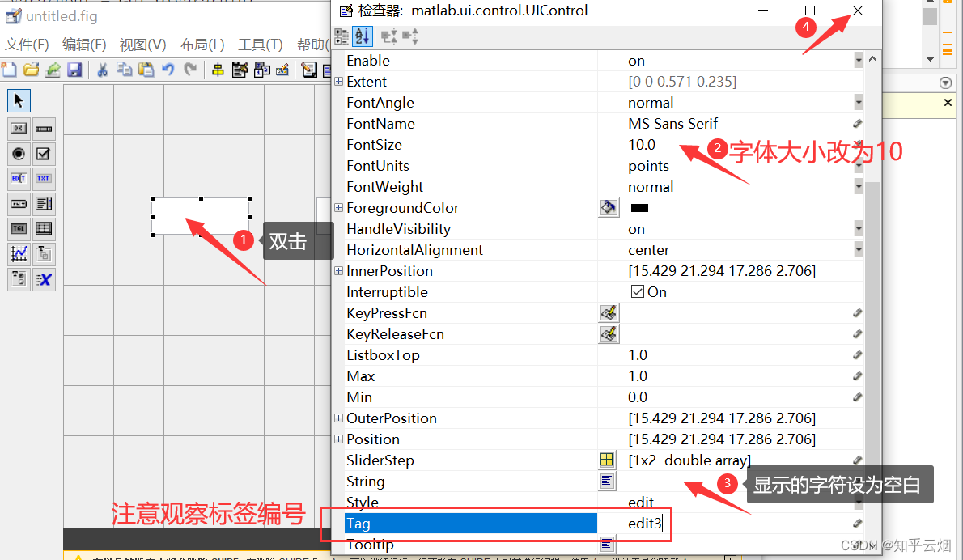
Task: Open the FontWeight dropdown
Action: click(x=859, y=186)
